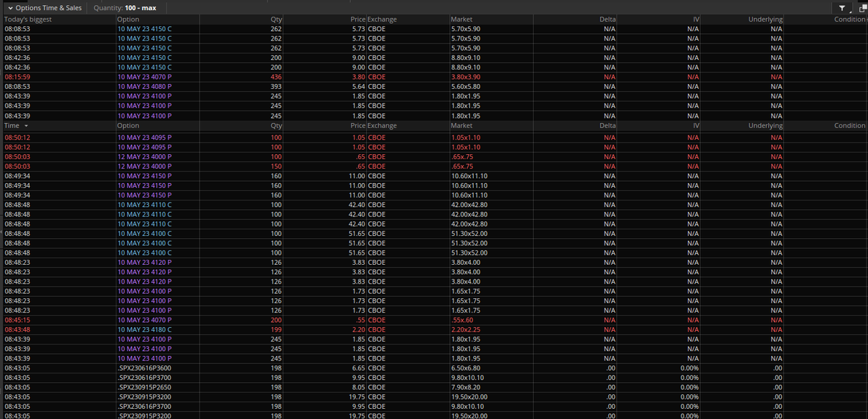
Task: Click Delta header in Today's biggest table
Action: 608,20
